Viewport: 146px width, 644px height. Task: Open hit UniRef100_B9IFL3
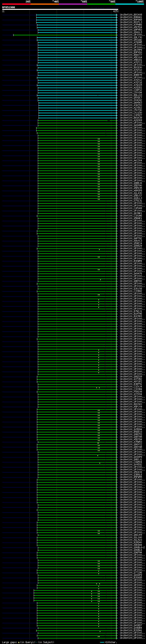click(131, 22)
